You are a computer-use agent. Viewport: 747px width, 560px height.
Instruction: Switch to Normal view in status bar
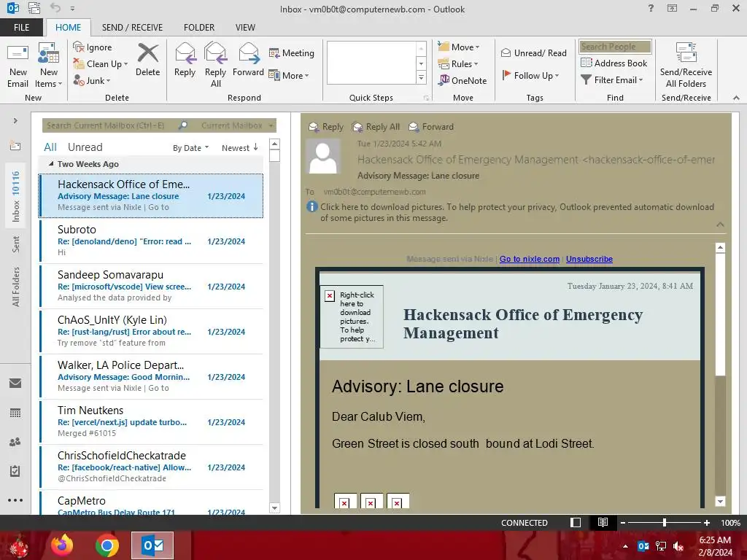pos(576,523)
